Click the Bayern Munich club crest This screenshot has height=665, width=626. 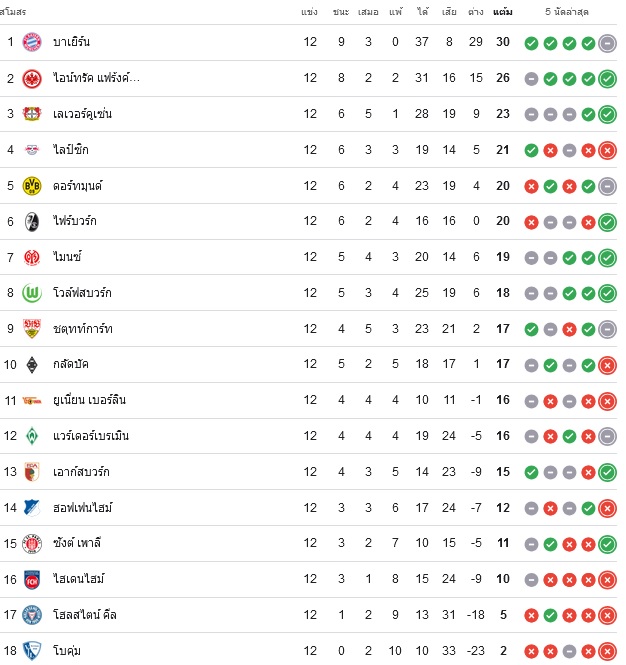point(32,42)
